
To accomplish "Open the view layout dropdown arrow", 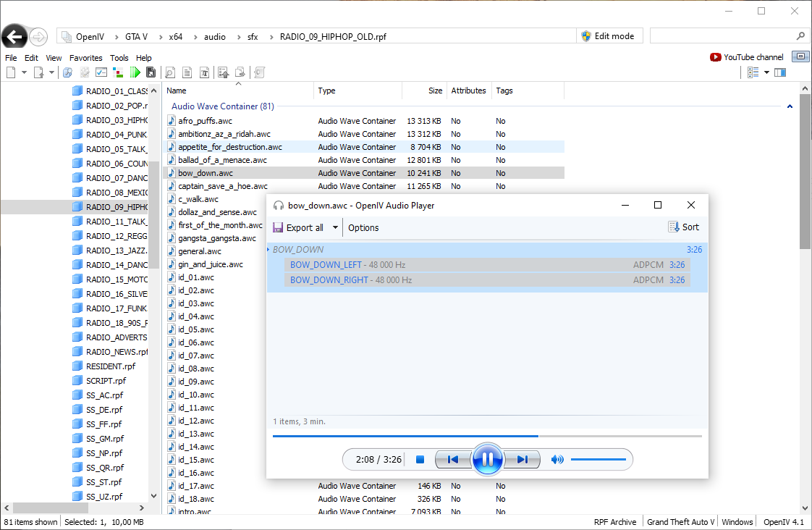I will pyautogui.click(x=766, y=72).
